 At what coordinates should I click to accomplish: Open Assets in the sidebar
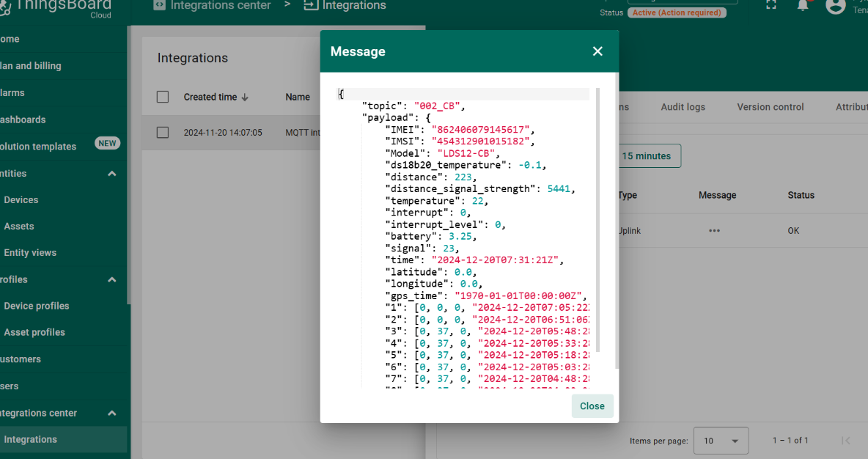(63, 226)
